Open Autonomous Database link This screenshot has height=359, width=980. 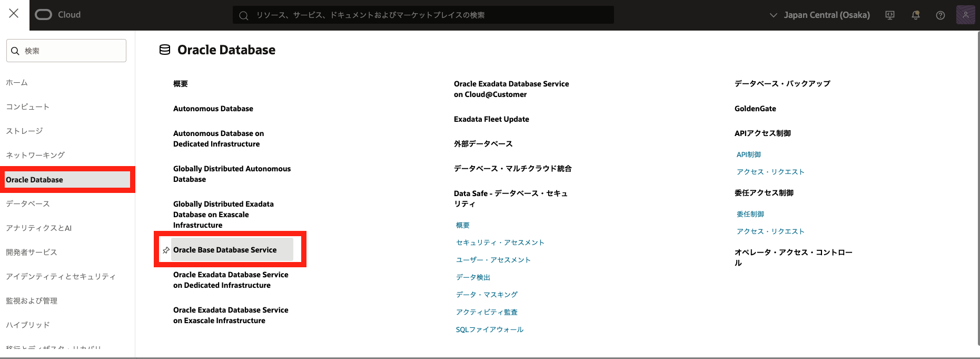pos(213,109)
